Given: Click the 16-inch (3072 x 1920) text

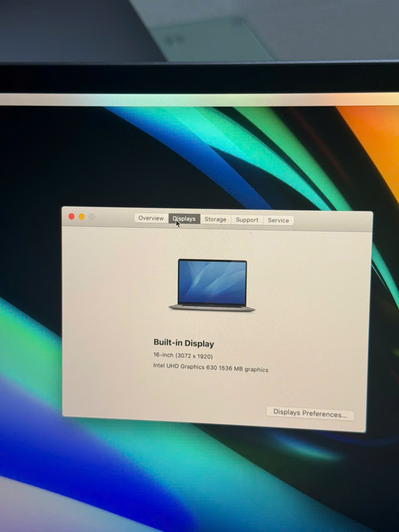Looking at the screenshot, I should [x=183, y=356].
